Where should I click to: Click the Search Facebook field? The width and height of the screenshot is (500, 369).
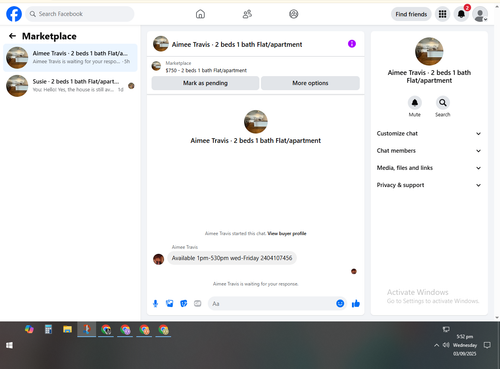pyautogui.click(x=80, y=14)
